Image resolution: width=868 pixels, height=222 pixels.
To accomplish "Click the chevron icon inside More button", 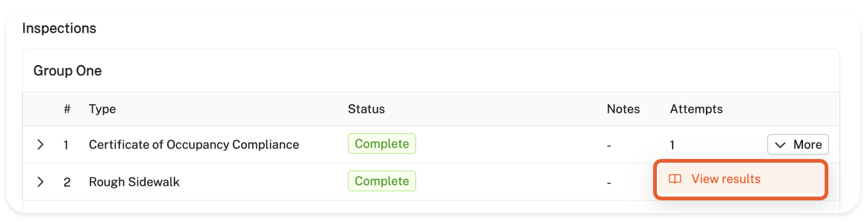I will click(x=780, y=145).
